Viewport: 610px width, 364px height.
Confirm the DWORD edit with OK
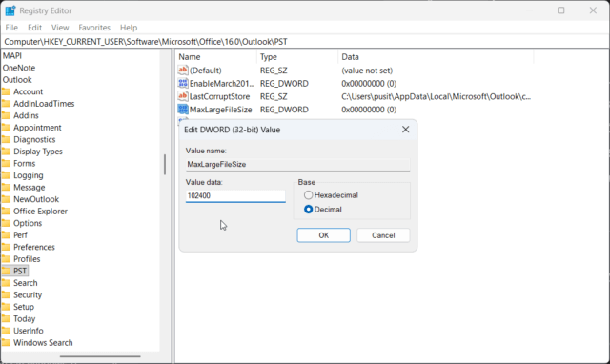pyautogui.click(x=324, y=235)
